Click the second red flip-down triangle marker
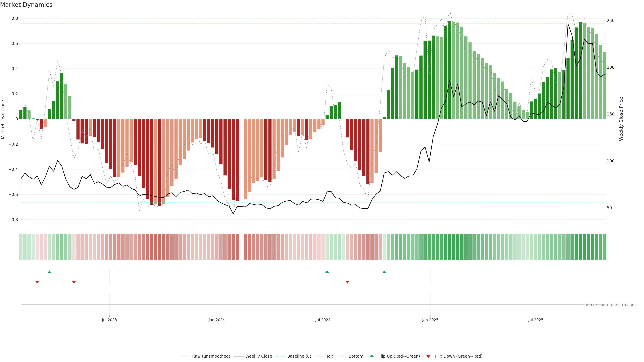Image resolution: width=644 pixels, height=362 pixels. (74, 282)
